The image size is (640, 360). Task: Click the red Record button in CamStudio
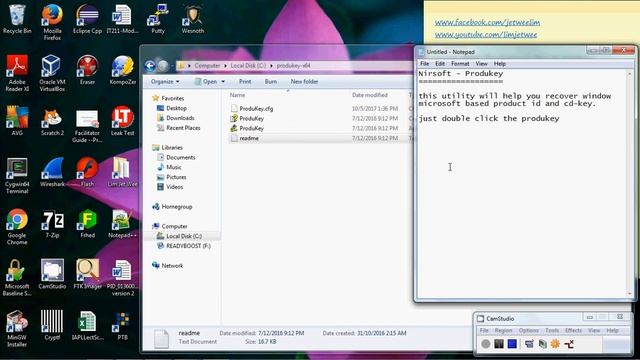[x=486, y=344]
